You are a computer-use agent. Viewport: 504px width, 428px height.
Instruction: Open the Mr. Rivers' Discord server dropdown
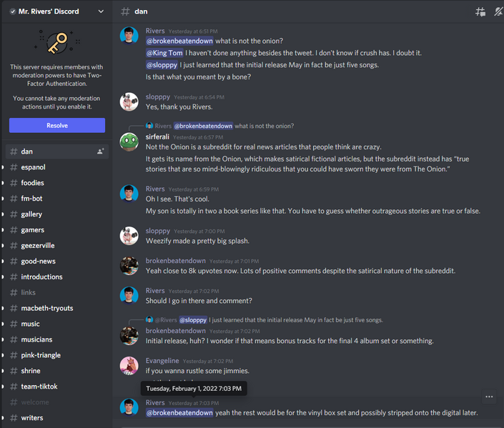(101, 11)
